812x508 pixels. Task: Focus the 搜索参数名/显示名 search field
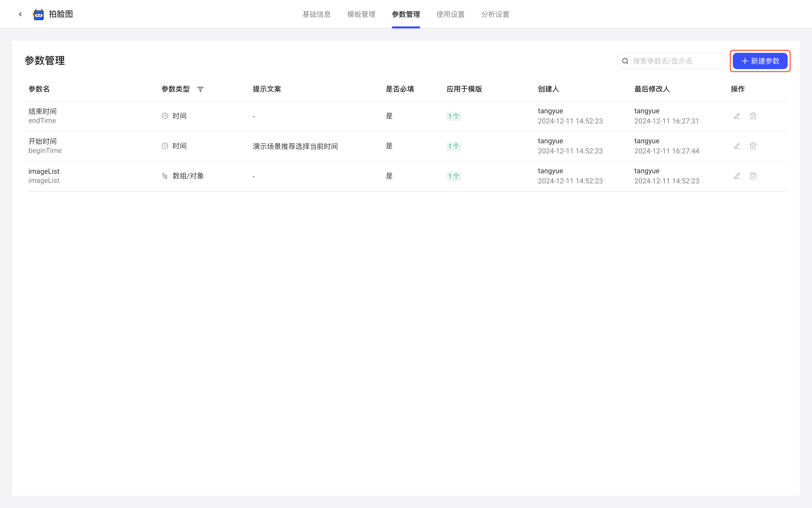click(672, 61)
